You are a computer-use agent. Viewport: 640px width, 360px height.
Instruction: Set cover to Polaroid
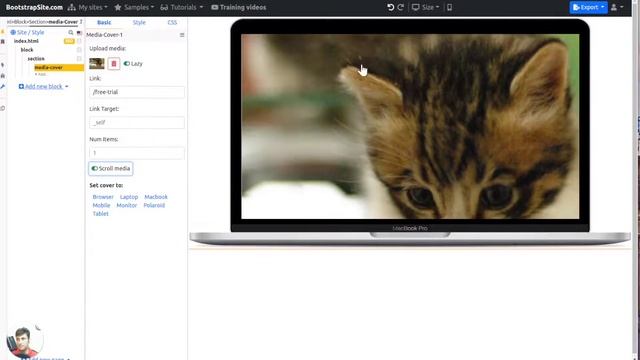tap(154, 205)
